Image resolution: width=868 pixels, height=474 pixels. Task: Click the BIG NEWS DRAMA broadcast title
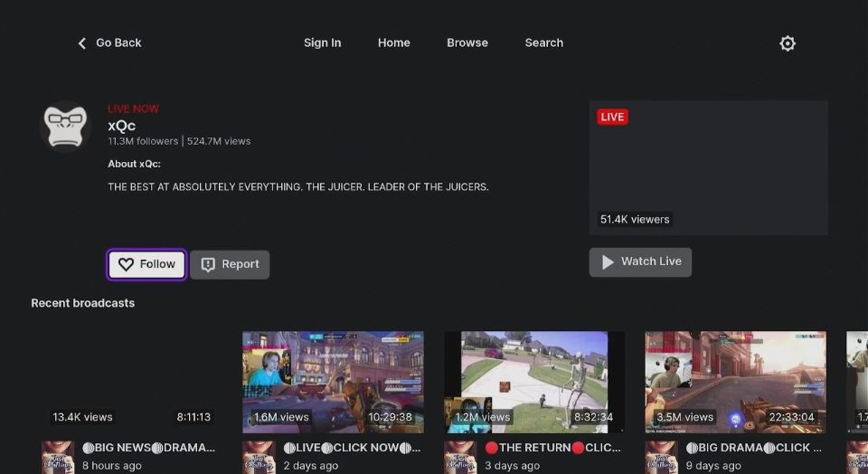pyautogui.click(x=148, y=448)
